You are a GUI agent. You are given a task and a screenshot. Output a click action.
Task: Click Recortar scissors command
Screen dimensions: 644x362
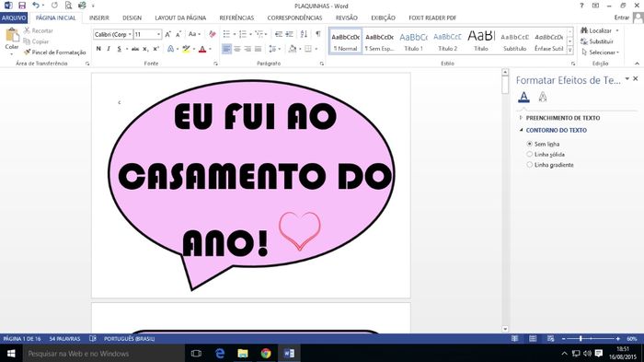tap(39, 30)
